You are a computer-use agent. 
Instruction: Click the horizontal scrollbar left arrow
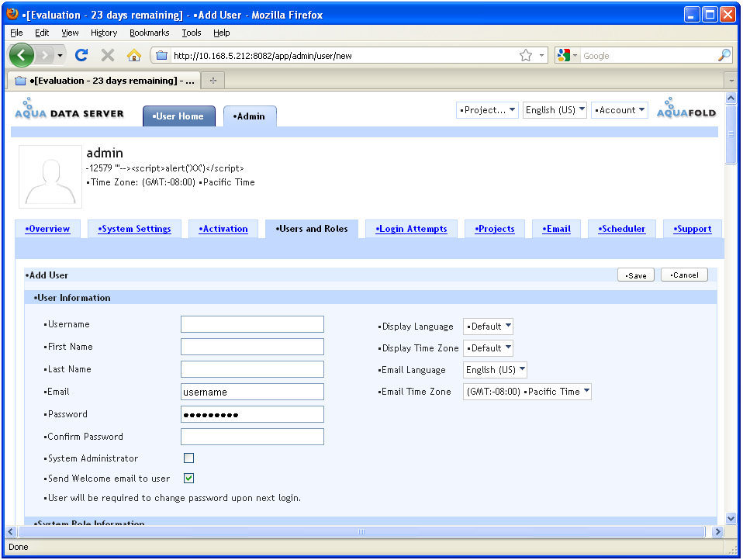pyautogui.click(x=12, y=531)
